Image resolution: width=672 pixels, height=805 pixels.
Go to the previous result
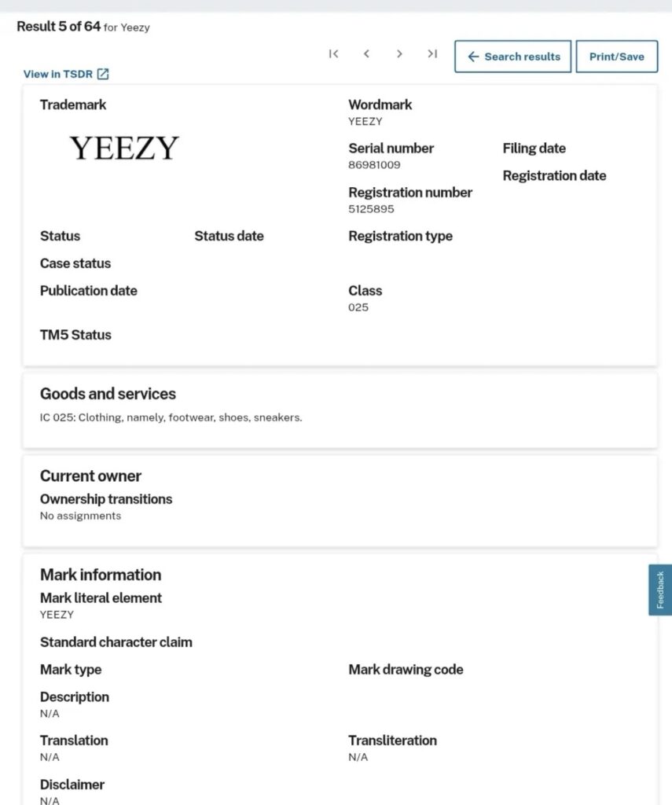[x=366, y=54]
